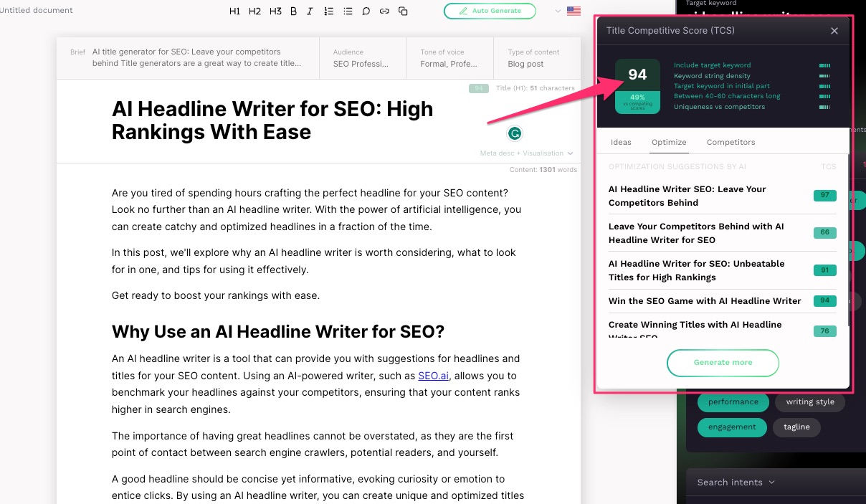Click the Untitled document name
Screen dimensions: 866x504
(x=37, y=11)
